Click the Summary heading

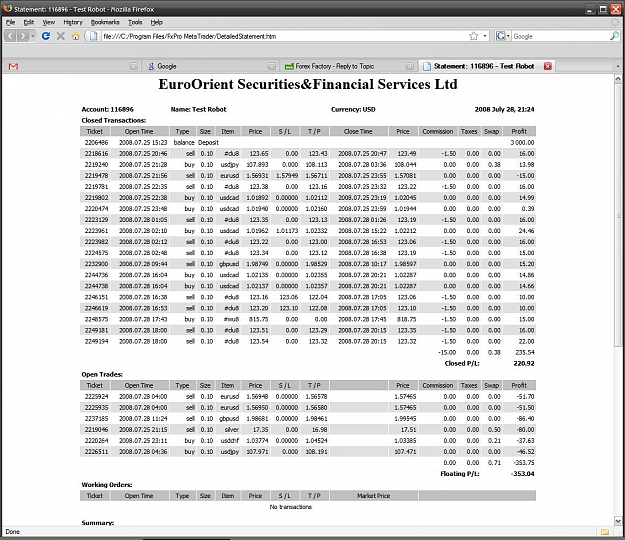(98, 522)
